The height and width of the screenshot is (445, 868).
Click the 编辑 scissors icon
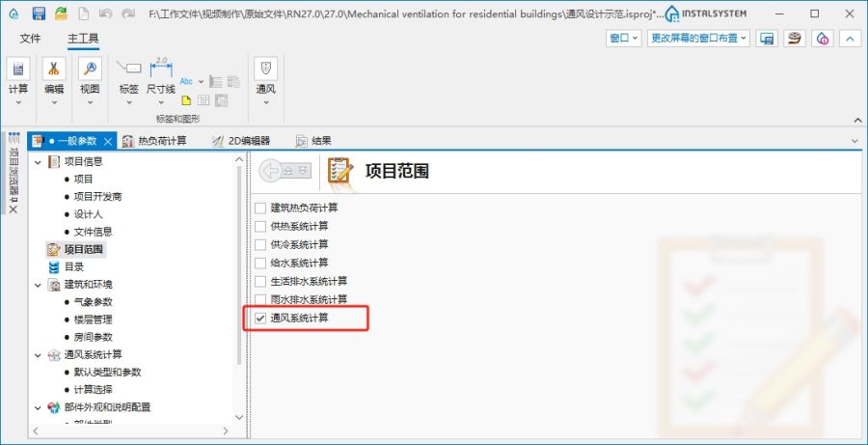[53, 70]
